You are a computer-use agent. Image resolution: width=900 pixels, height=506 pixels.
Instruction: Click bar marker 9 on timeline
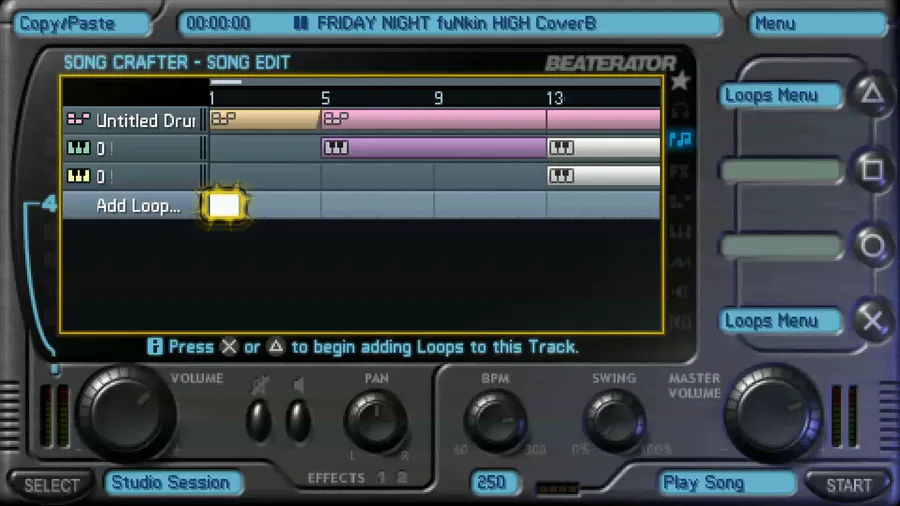[439, 98]
